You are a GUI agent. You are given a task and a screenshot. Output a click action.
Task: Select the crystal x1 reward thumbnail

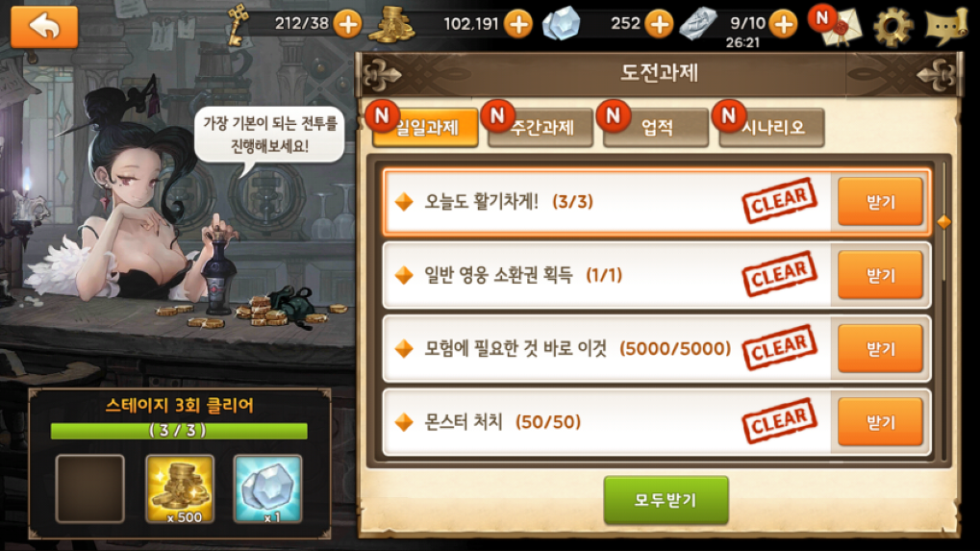(267, 488)
